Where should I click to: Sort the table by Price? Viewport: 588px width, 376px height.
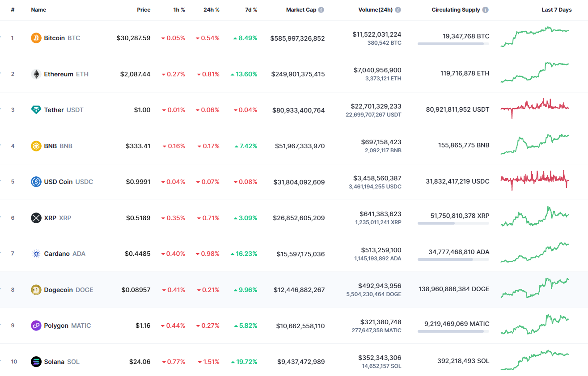[x=144, y=9]
